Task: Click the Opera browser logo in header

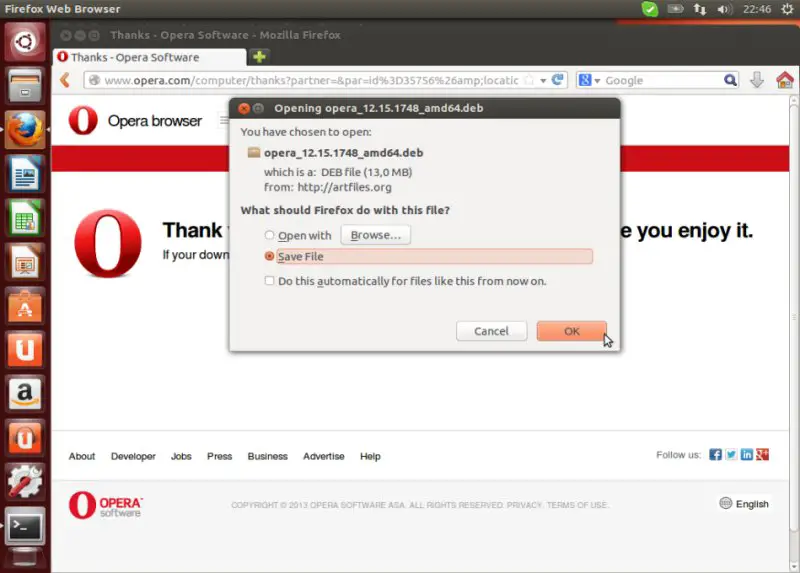Action: (135, 120)
